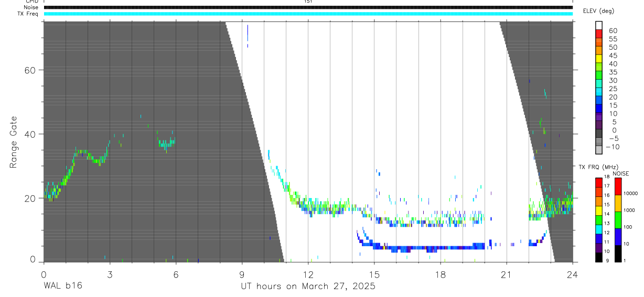
Task: Click the TX FRQ scale label '13'
Action: 607,223
